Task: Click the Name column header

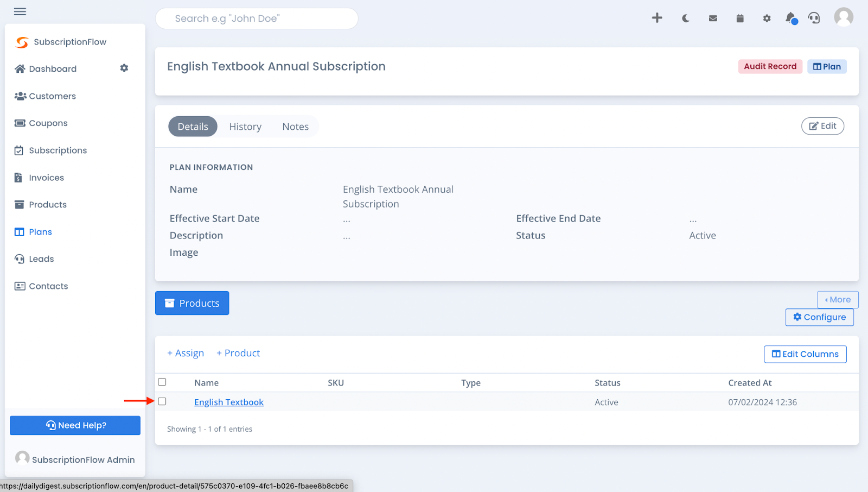Action: (x=207, y=383)
